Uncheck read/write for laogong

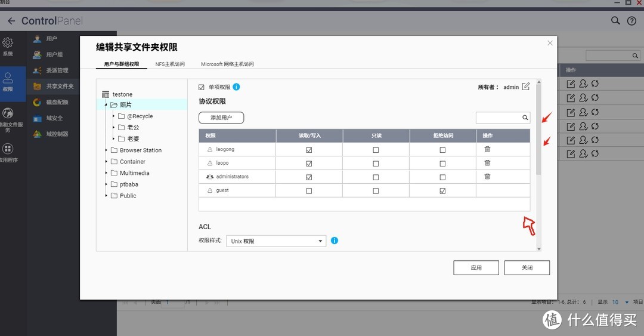point(309,150)
